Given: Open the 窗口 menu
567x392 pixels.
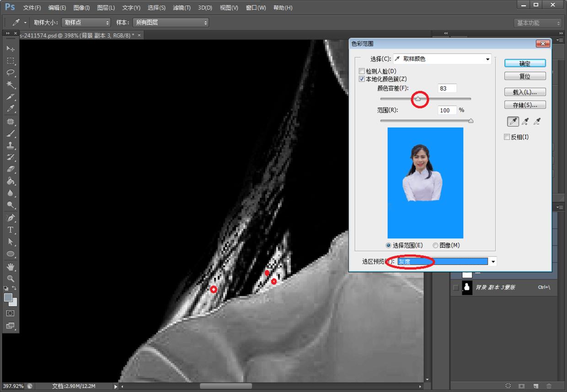Looking at the screenshot, I should pos(256,8).
